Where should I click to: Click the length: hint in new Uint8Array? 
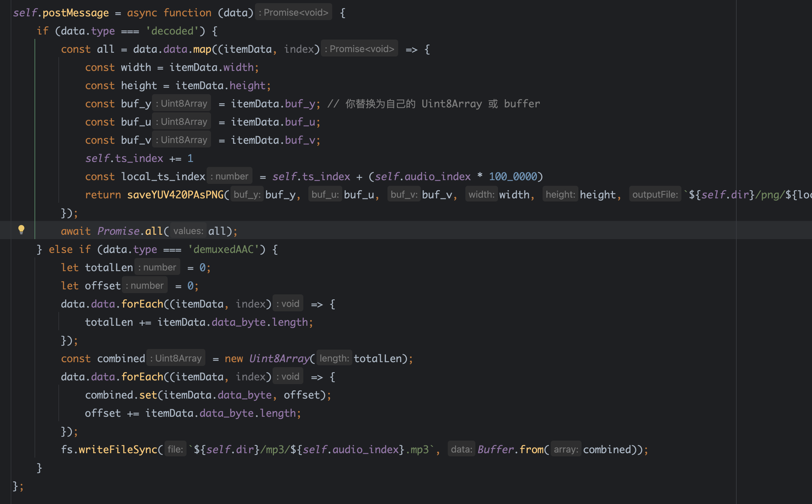tap(334, 358)
